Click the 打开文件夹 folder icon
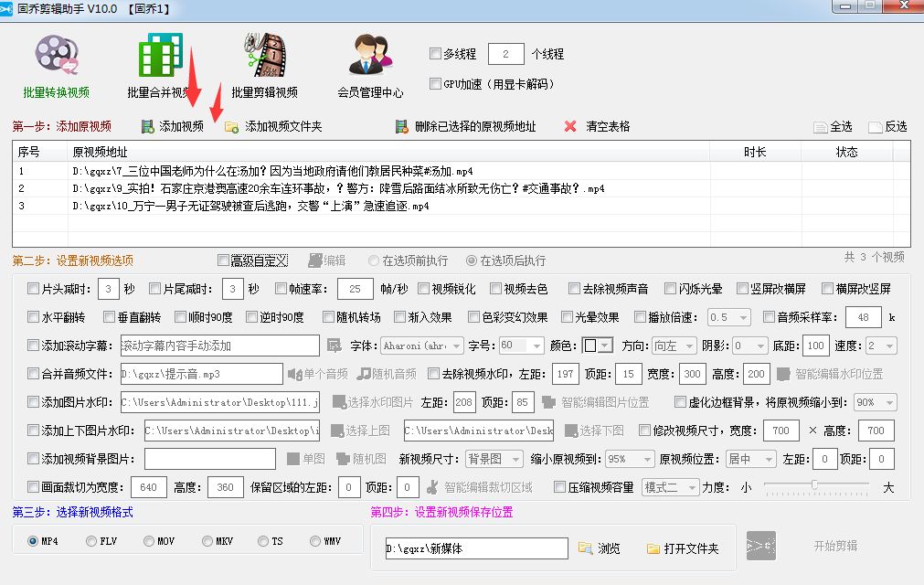 (653, 548)
